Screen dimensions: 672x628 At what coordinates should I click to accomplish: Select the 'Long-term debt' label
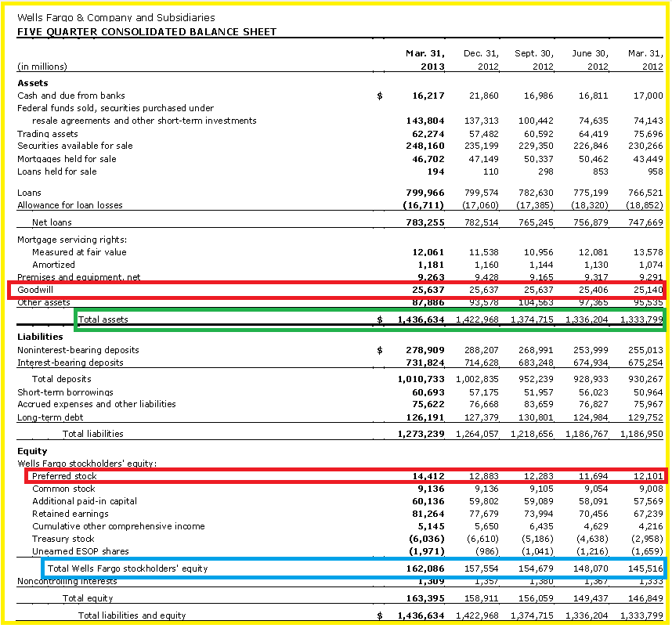(50, 417)
